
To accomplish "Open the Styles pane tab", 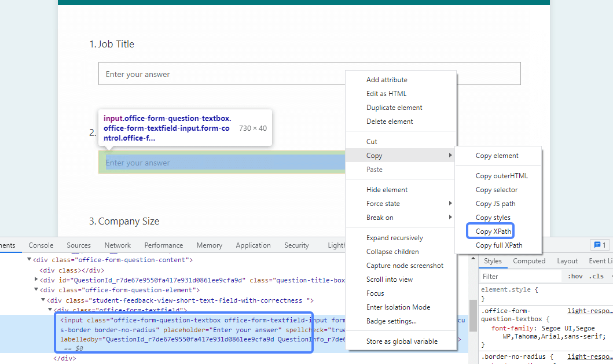I will (493, 261).
